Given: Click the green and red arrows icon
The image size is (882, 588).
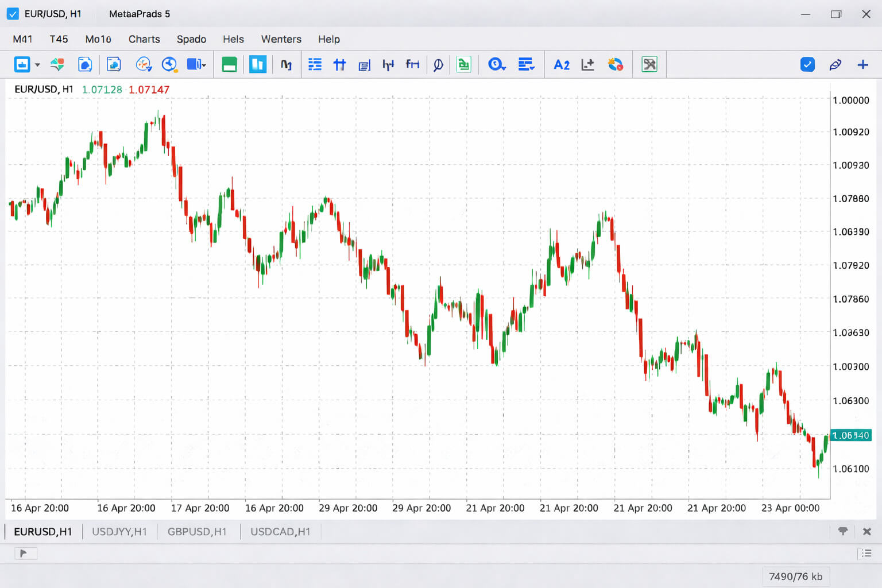Looking at the screenshot, I should click(x=57, y=64).
